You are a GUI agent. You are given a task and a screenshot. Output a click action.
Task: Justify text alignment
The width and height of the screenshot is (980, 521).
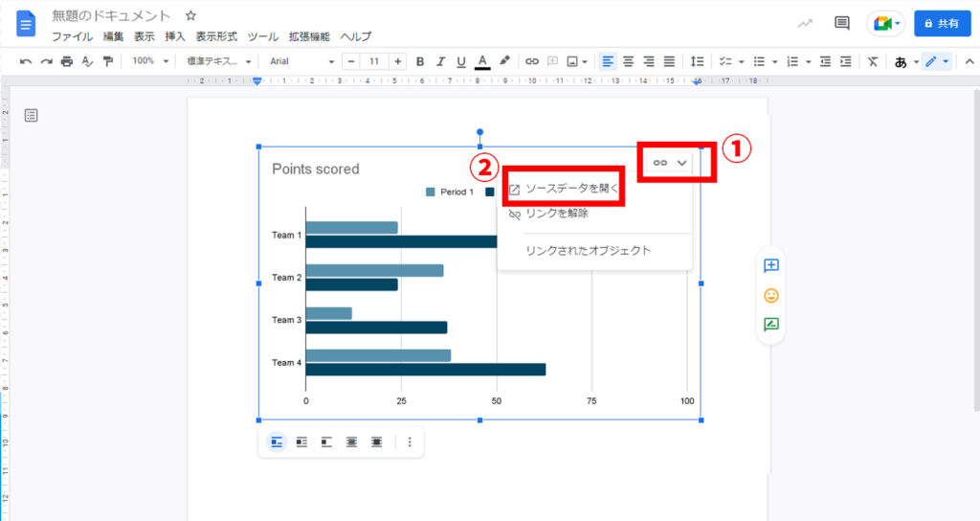[x=669, y=61]
